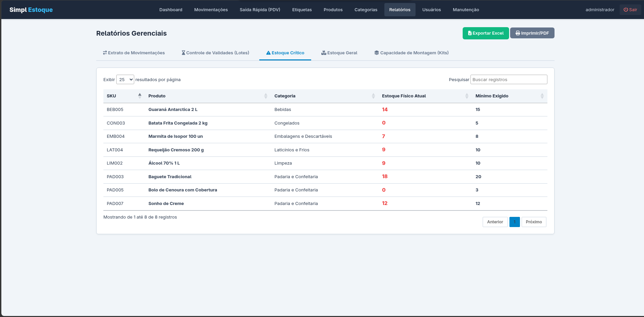The width and height of the screenshot is (644, 317).
Task: Click product Requeijão Cremoso 200 g
Action: click(x=176, y=150)
